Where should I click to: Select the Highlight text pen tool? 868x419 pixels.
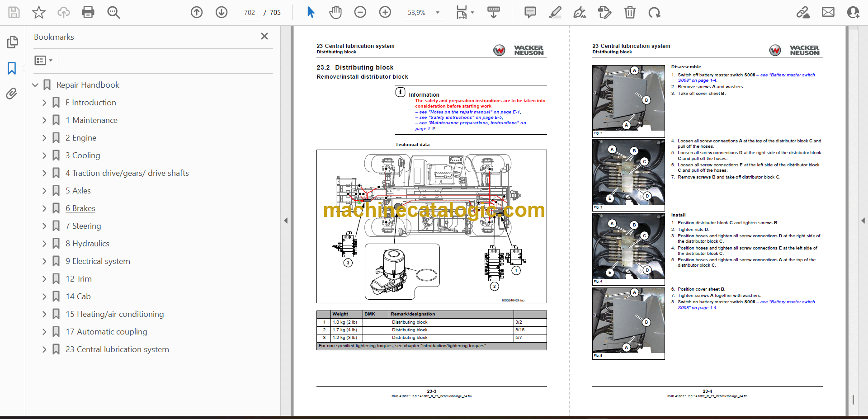(555, 12)
